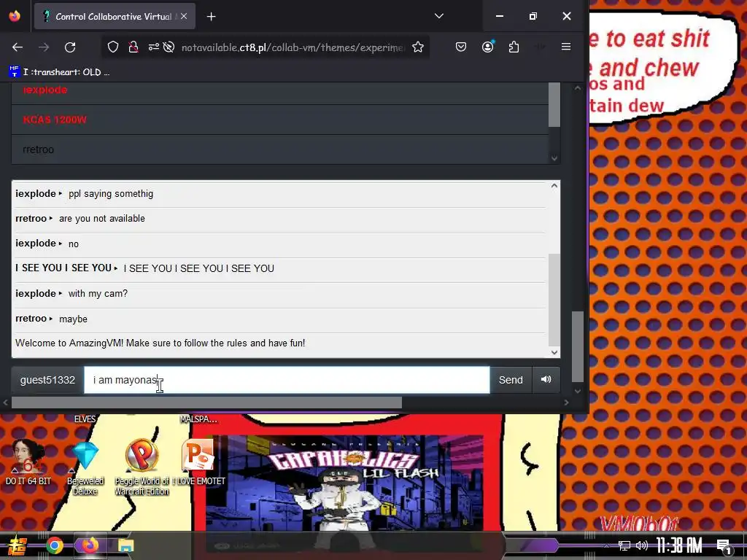This screenshot has width=747, height=560.
Task: Open the list all tabs dropdown
Action: tap(438, 16)
